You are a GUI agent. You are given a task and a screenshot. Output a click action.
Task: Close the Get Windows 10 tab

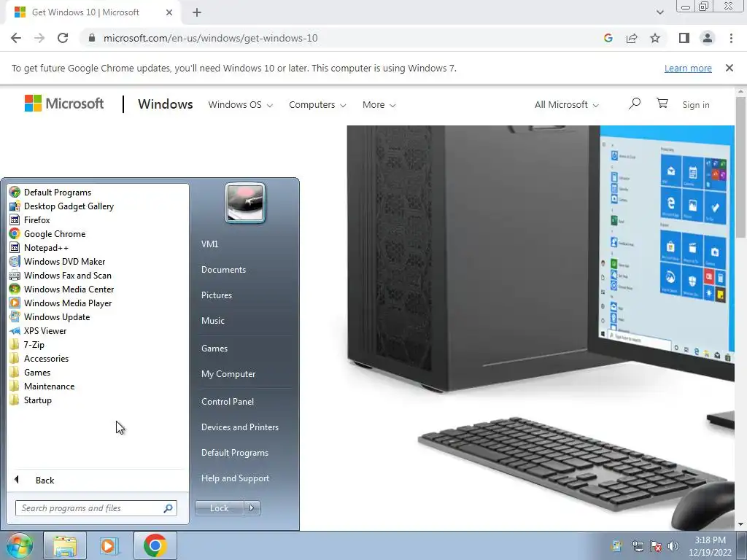(169, 12)
